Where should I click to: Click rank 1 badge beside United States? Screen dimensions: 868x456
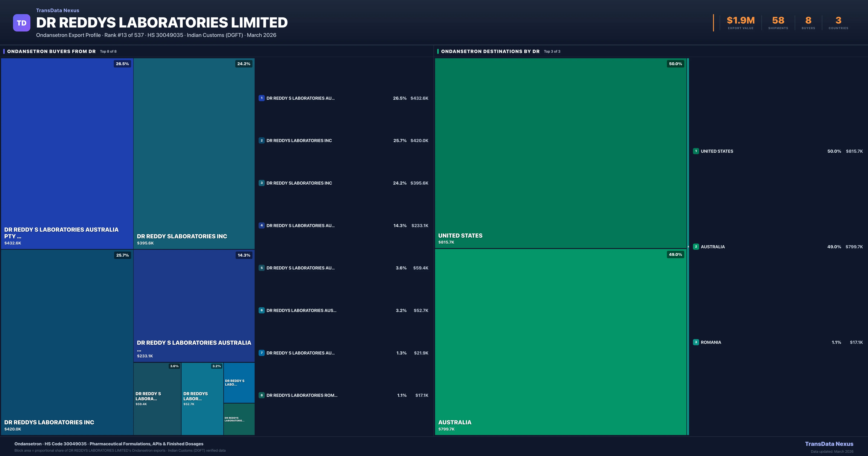tap(696, 151)
